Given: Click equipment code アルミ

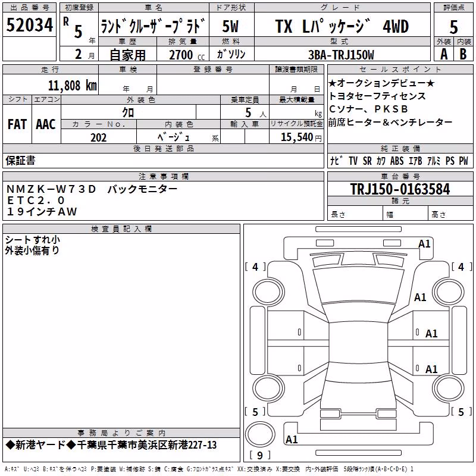Looking at the screenshot, I should (x=434, y=161).
